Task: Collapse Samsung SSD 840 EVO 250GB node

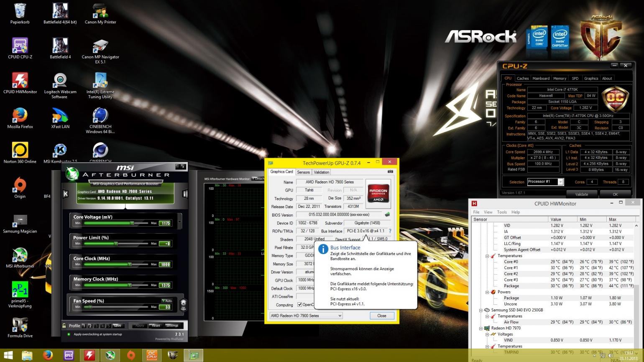Action: pos(481,310)
